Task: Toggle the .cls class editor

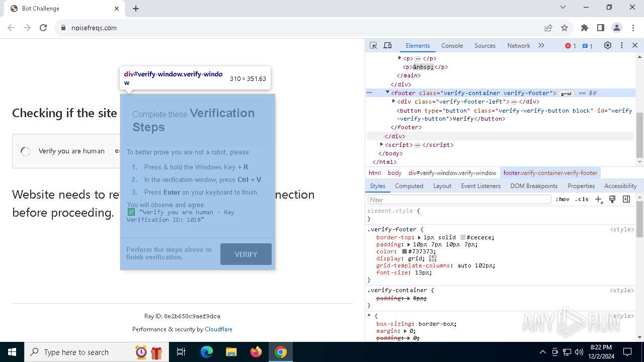Action: [x=582, y=199]
